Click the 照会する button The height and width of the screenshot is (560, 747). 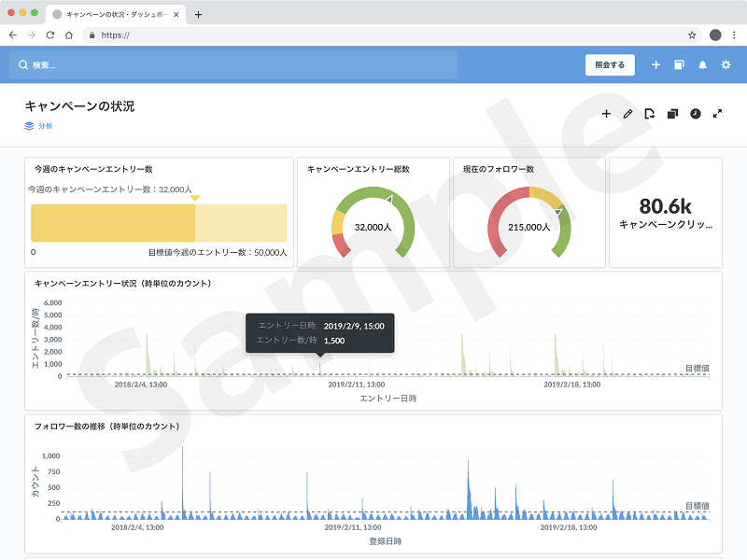(x=610, y=65)
